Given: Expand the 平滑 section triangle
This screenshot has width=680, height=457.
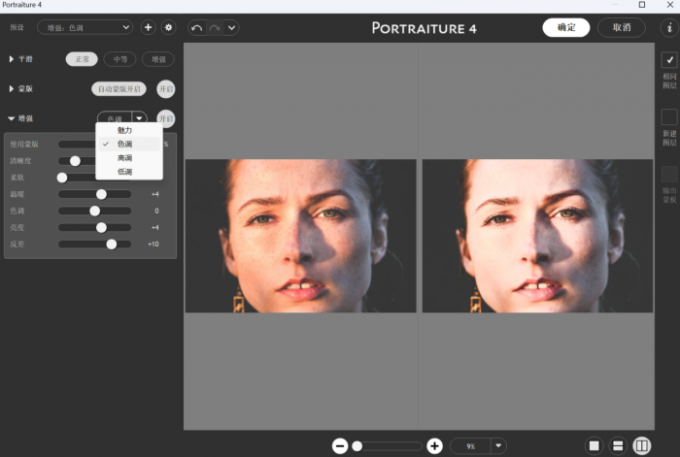Looking at the screenshot, I should pyautogui.click(x=11, y=59).
